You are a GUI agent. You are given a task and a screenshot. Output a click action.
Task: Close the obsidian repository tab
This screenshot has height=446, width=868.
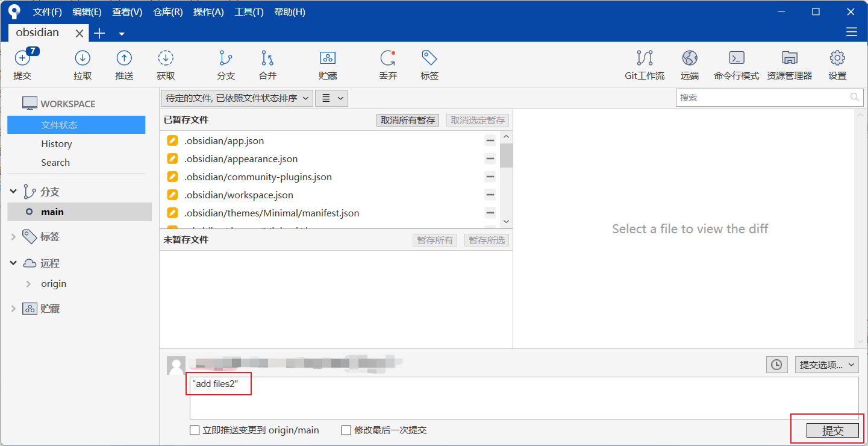(x=79, y=34)
